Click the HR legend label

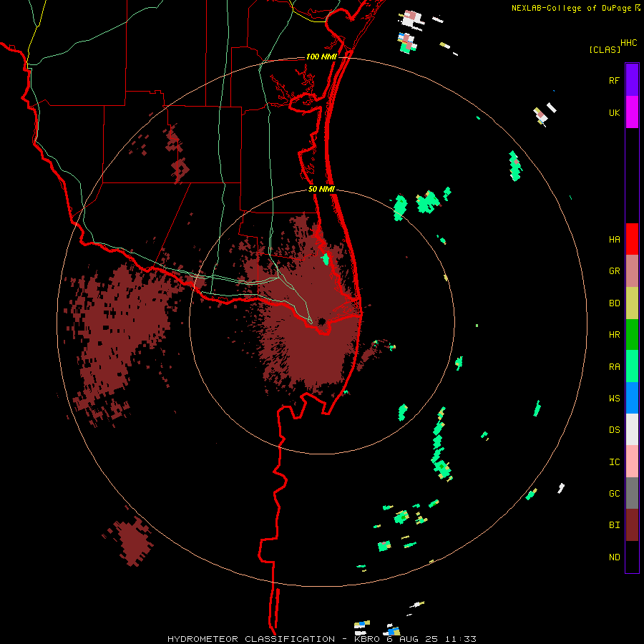(614, 335)
